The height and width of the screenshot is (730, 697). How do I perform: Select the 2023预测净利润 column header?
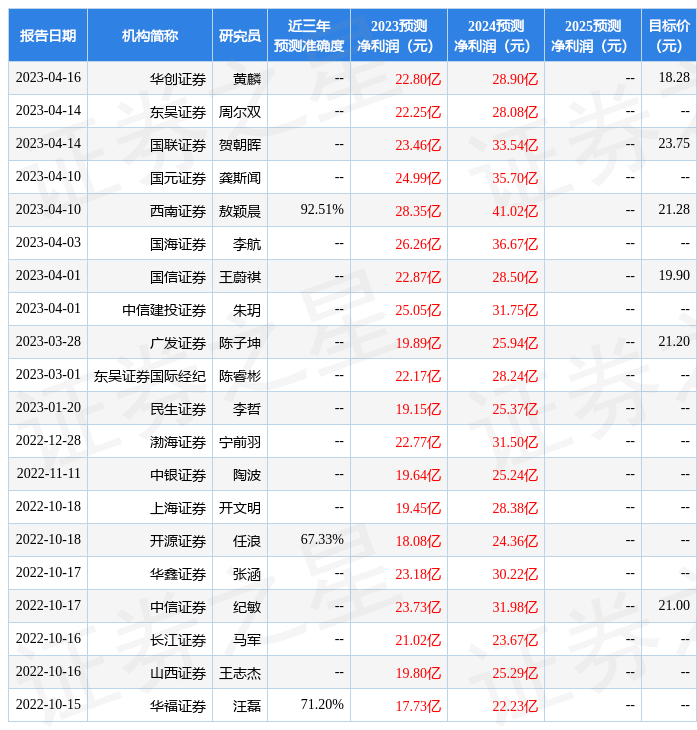398,36
